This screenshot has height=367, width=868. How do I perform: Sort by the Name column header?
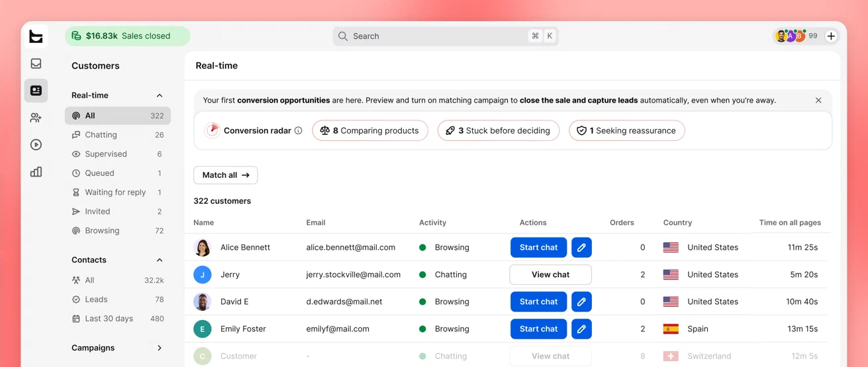204,223
